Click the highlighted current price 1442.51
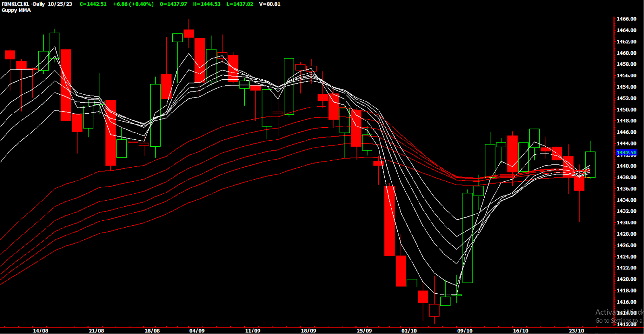This screenshot has width=644, height=334. [x=626, y=153]
